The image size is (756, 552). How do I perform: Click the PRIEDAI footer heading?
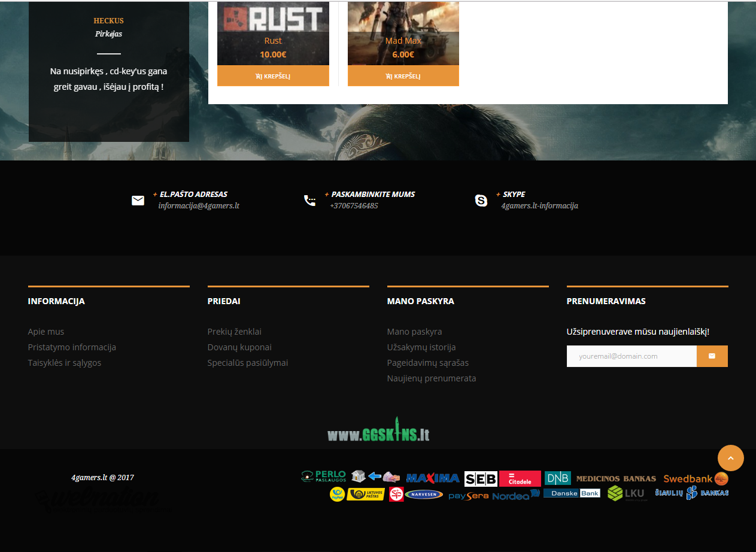[x=224, y=301]
